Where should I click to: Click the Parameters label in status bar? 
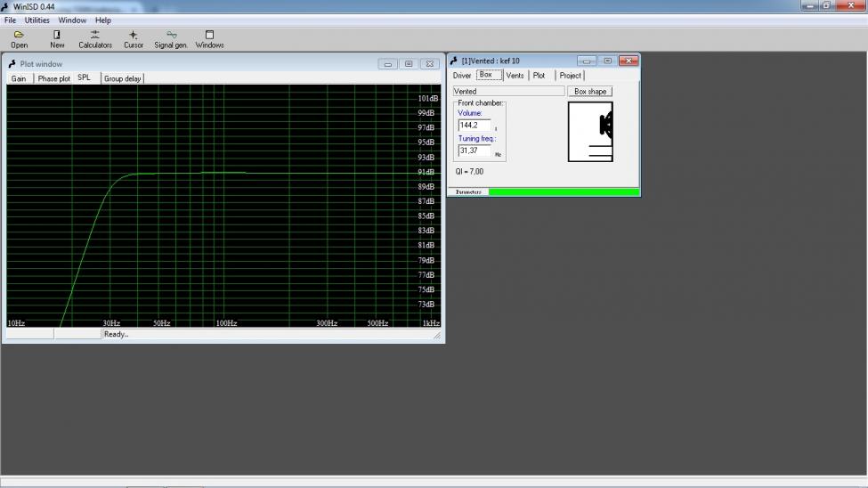pyautogui.click(x=468, y=192)
